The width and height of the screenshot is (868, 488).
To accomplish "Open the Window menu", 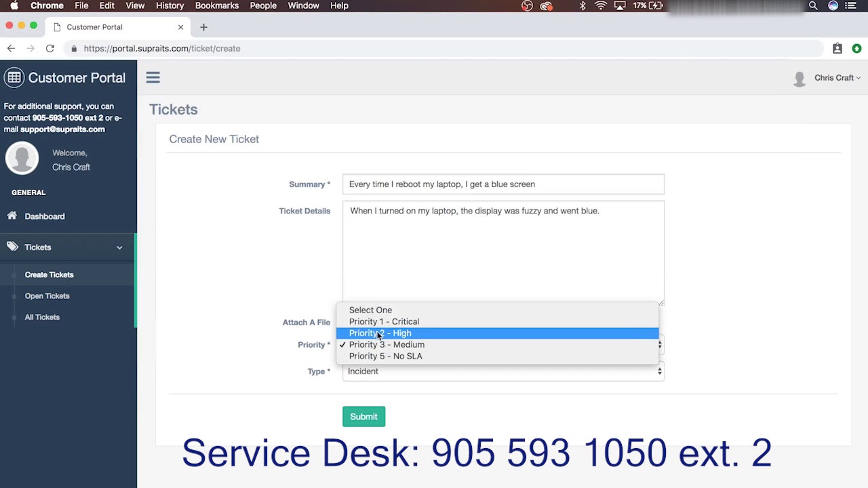I will (x=303, y=5).
